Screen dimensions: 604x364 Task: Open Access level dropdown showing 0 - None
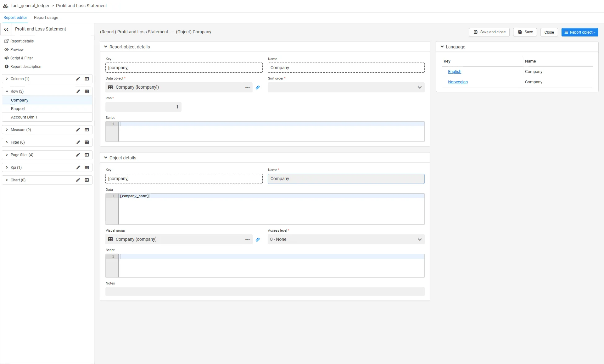tap(346, 240)
